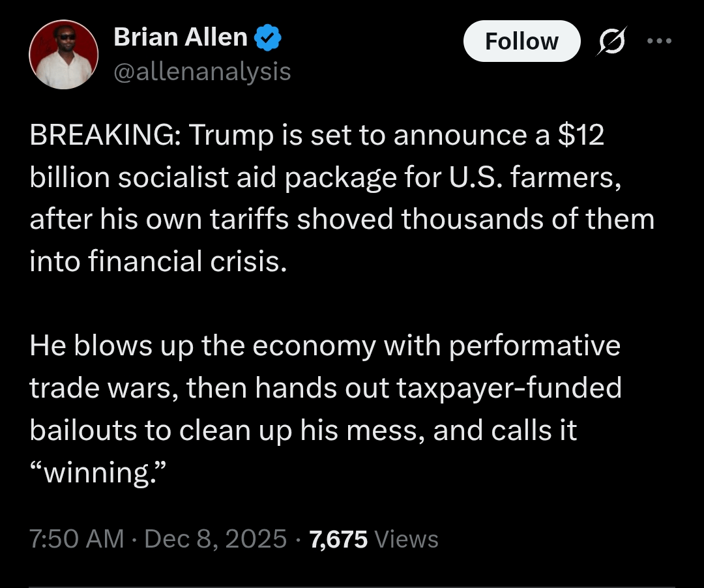Open the three-dot more options menu

[658, 40]
